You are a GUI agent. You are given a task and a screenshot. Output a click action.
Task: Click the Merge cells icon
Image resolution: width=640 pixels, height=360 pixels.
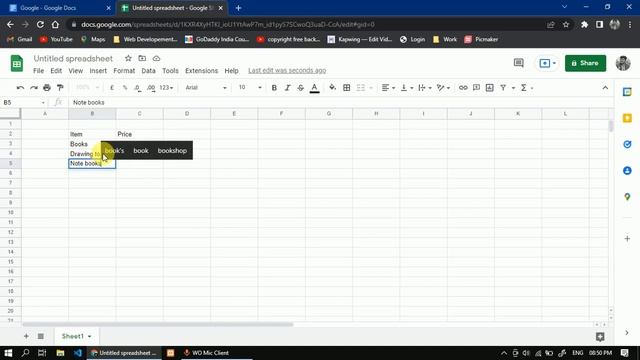361,88
